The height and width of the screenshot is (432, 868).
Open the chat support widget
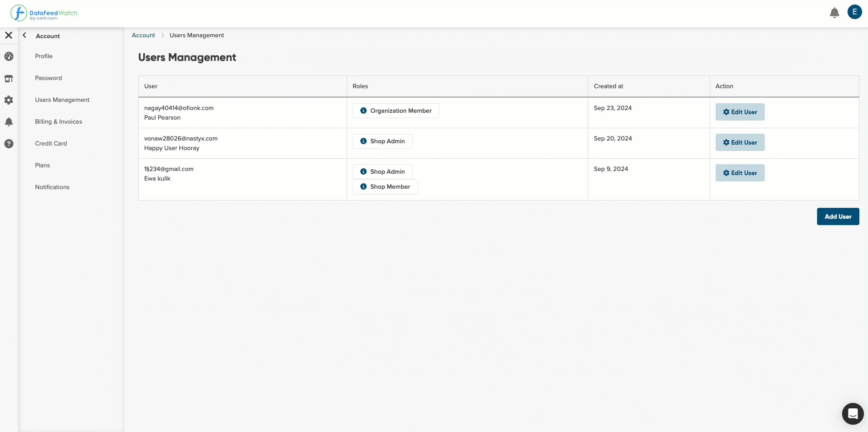853,414
